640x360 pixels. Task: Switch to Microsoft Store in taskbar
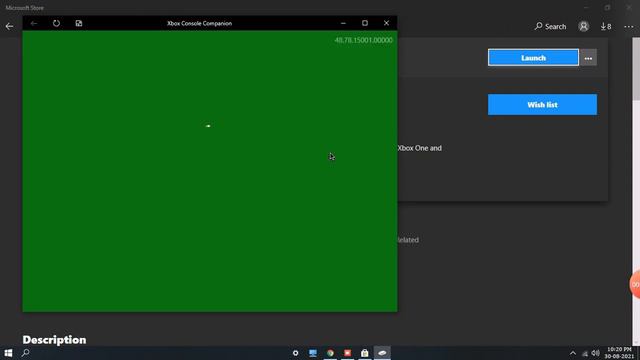364,353
